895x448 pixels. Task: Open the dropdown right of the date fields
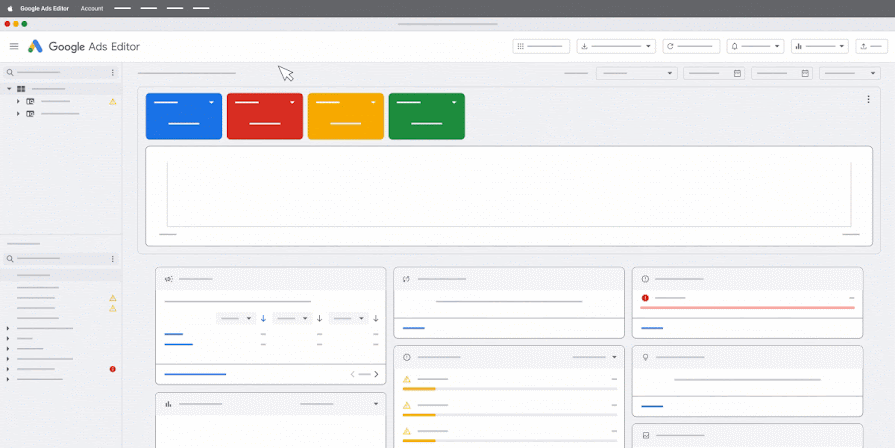(849, 73)
